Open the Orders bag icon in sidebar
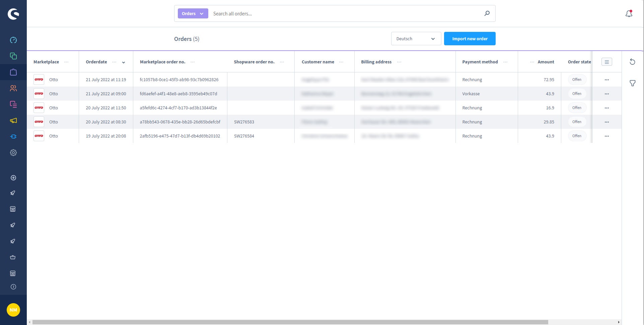 (13, 72)
